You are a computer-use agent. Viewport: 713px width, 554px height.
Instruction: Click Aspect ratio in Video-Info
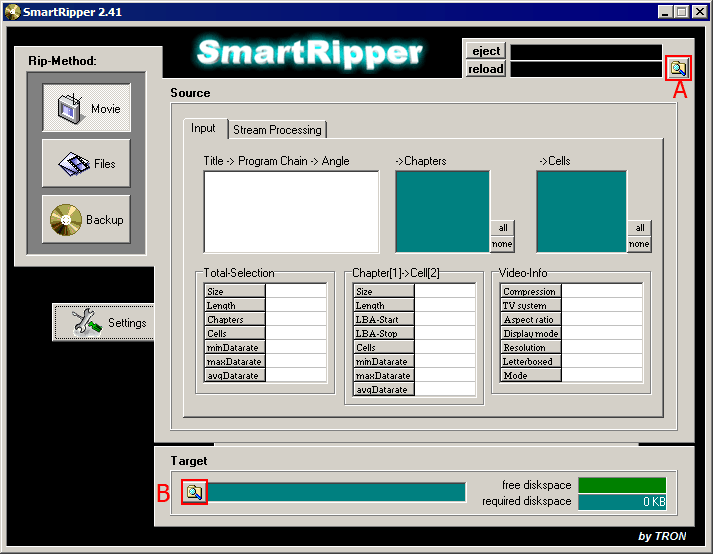[x=572, y=319]
